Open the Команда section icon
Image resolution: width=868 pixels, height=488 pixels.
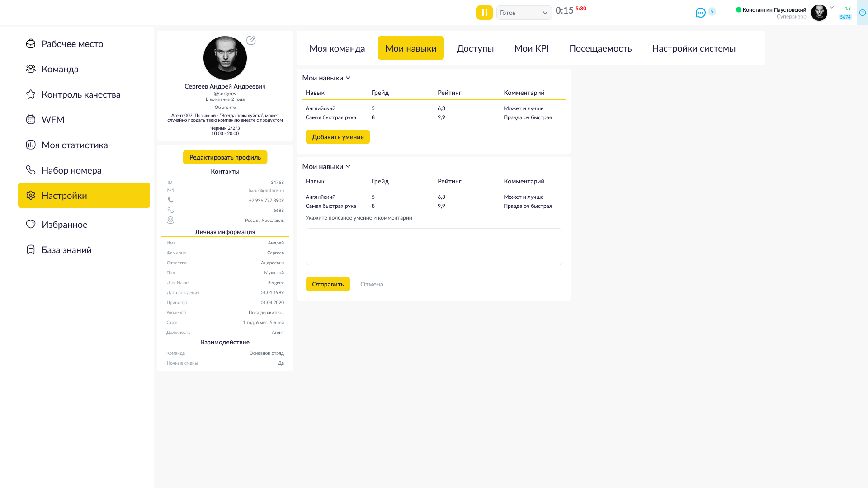pos(31,69)
